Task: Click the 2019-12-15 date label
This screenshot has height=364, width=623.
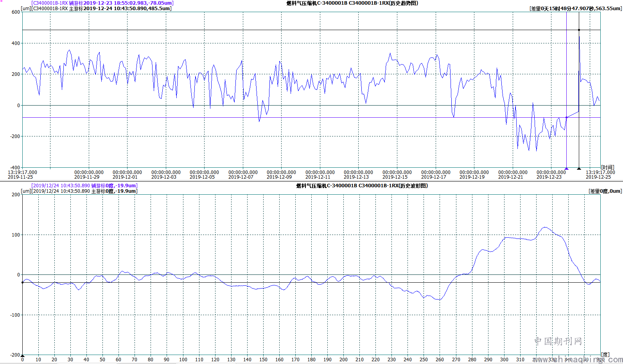Action: click(395, 177)
